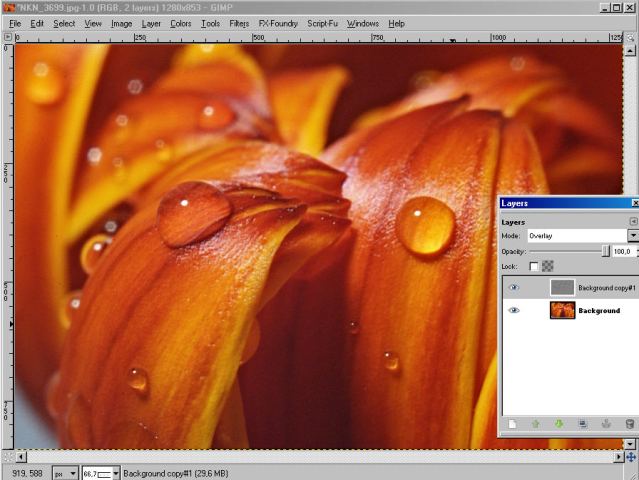Image resolution: width=639 pixels, height=480 pixels.
Task: Click the zoom-on-resize magnifier icon
Action: tap(630, 37)
